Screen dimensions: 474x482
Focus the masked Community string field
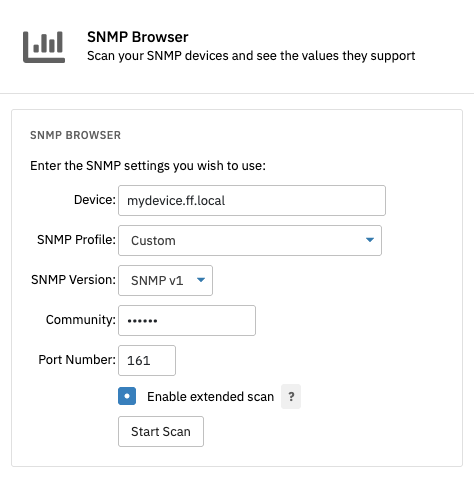point(187,320)
